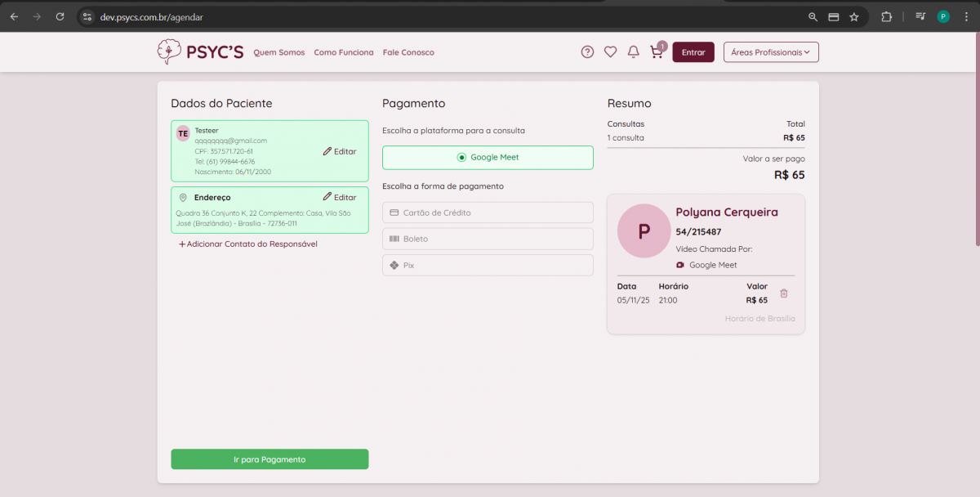This screenshot has height=497, width=980.
Task: Open Fale Conosco menu item
Action: tap(408, 52)
